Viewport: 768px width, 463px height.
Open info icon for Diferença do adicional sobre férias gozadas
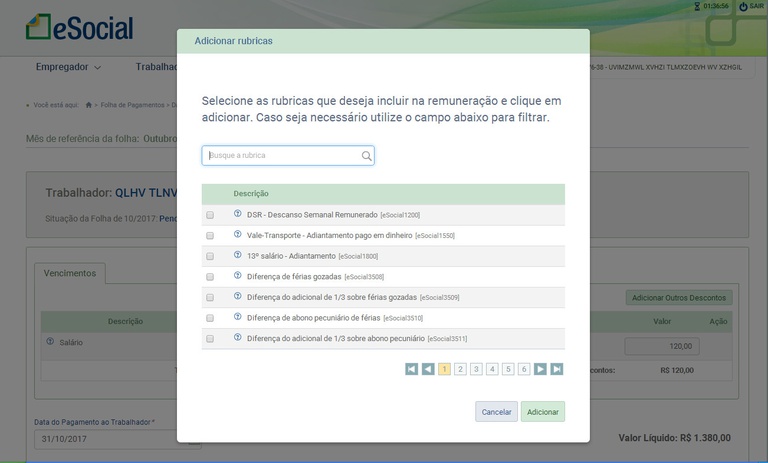(x=238, y=296)
